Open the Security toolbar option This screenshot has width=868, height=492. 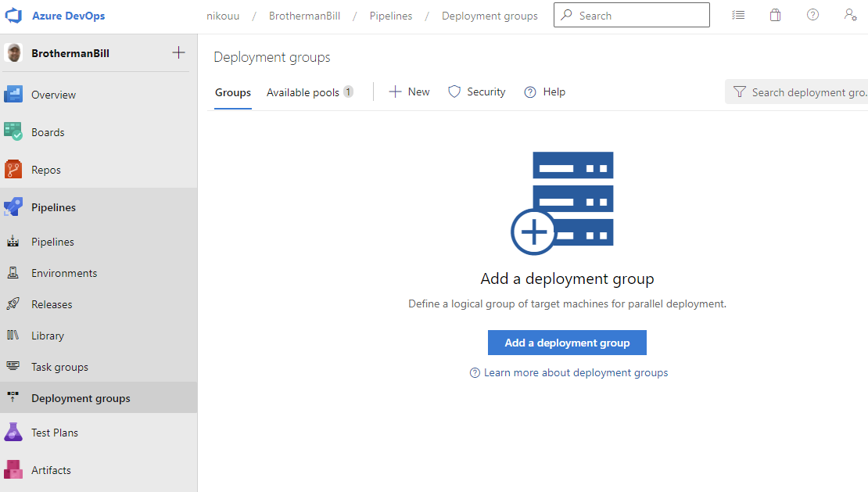tap(477, 92)
